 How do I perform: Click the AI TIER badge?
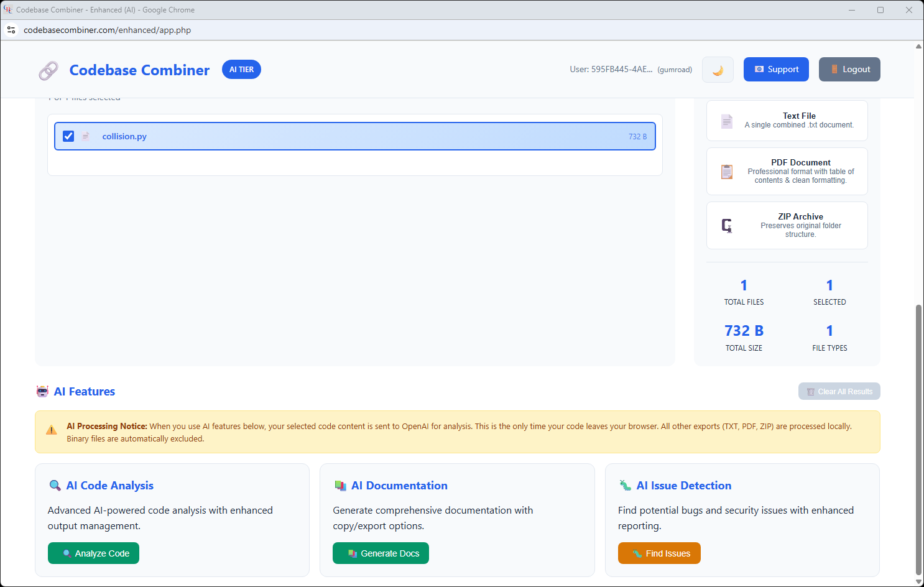pyautogui.click(x=241, y=70)
